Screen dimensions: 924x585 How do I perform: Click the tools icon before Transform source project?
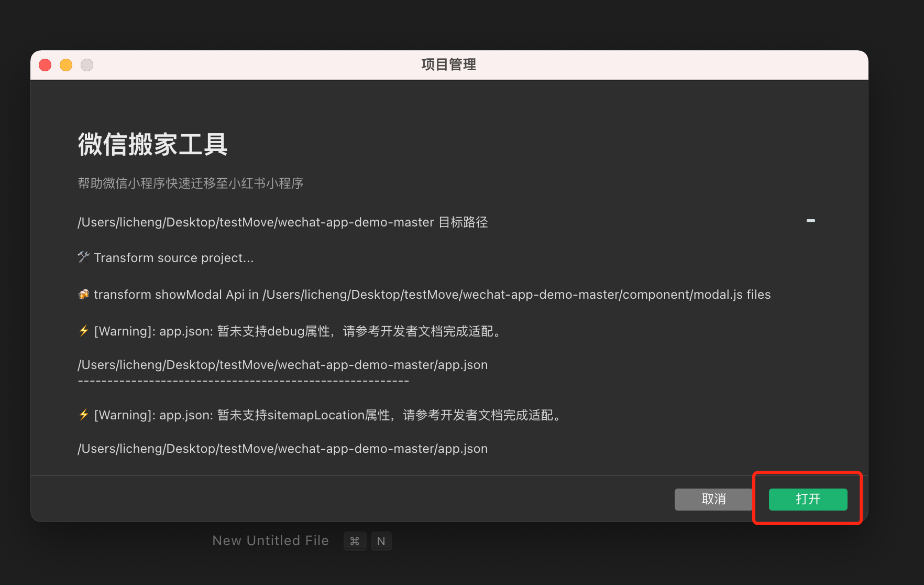coord(84,257)
